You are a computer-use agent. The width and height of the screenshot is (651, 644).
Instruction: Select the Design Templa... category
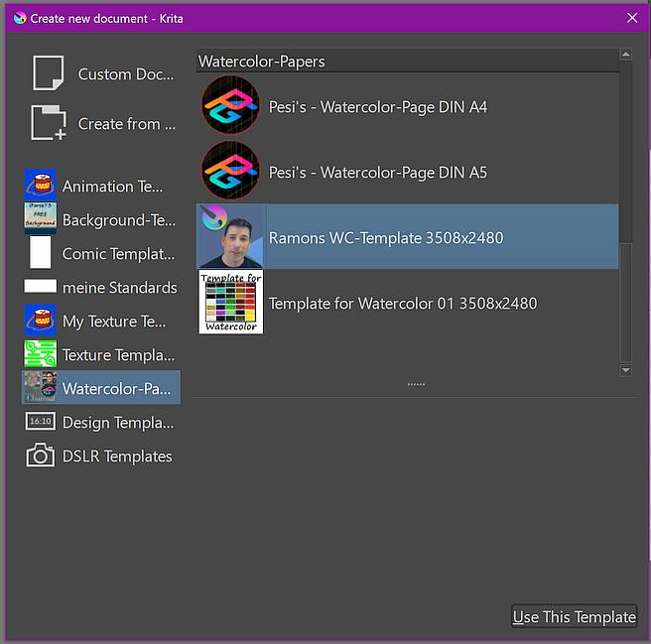118,423
